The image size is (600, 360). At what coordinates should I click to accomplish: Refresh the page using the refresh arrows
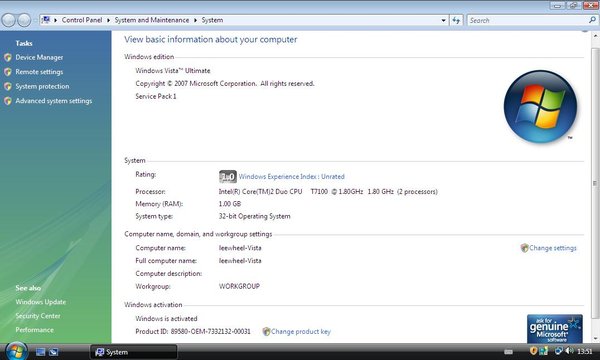coord(456,20)
